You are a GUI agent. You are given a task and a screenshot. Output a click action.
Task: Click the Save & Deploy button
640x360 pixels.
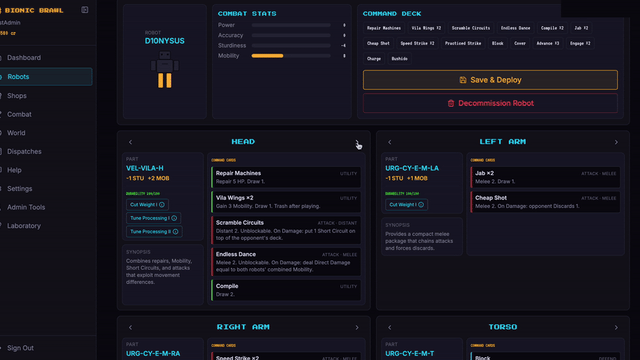tap(490, 80)
